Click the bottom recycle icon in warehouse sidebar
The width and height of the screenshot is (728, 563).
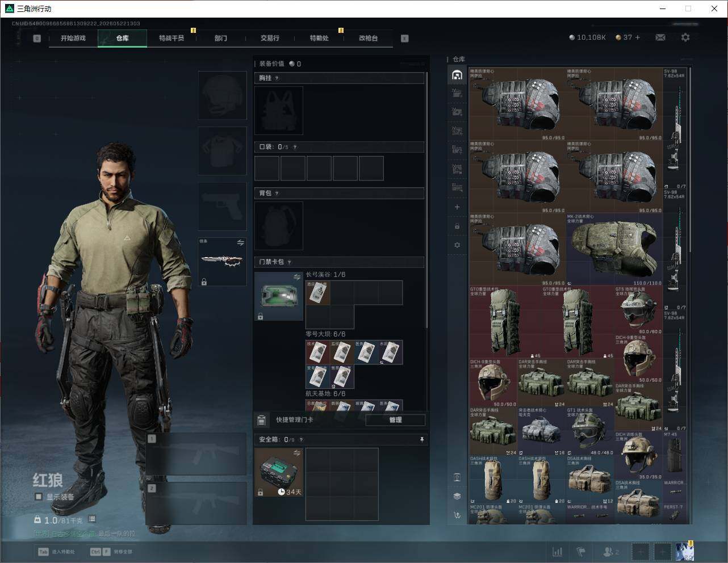pyautogui.click(x=457, y=515)
